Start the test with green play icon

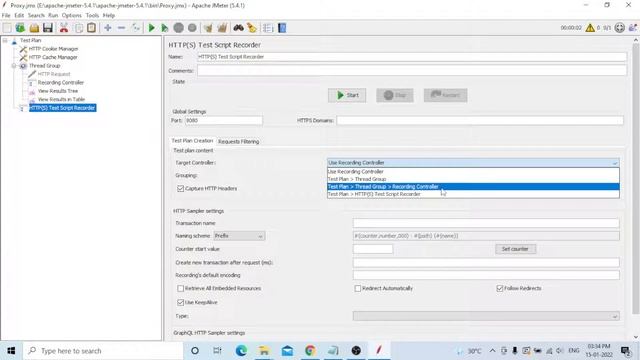click(x=151, y=28)
